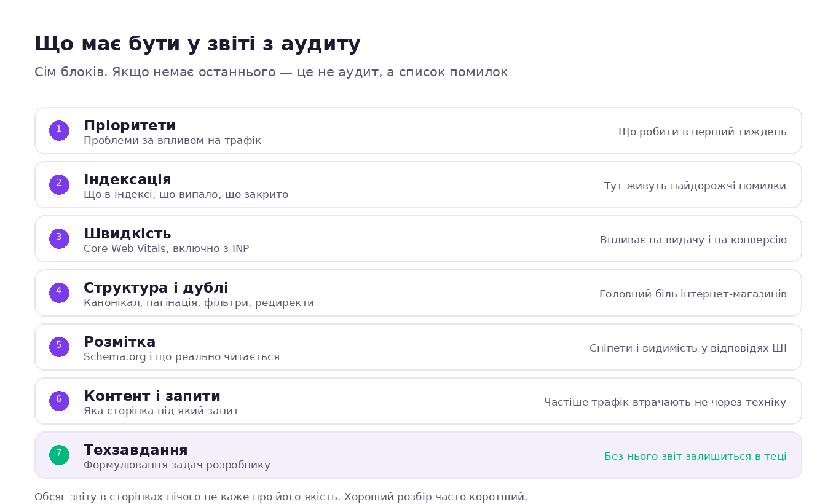Click 'Канонікал, пагінація, фільтри, редиректи' text
This screenshot has height=504, width=836.
tap(199, 303)
